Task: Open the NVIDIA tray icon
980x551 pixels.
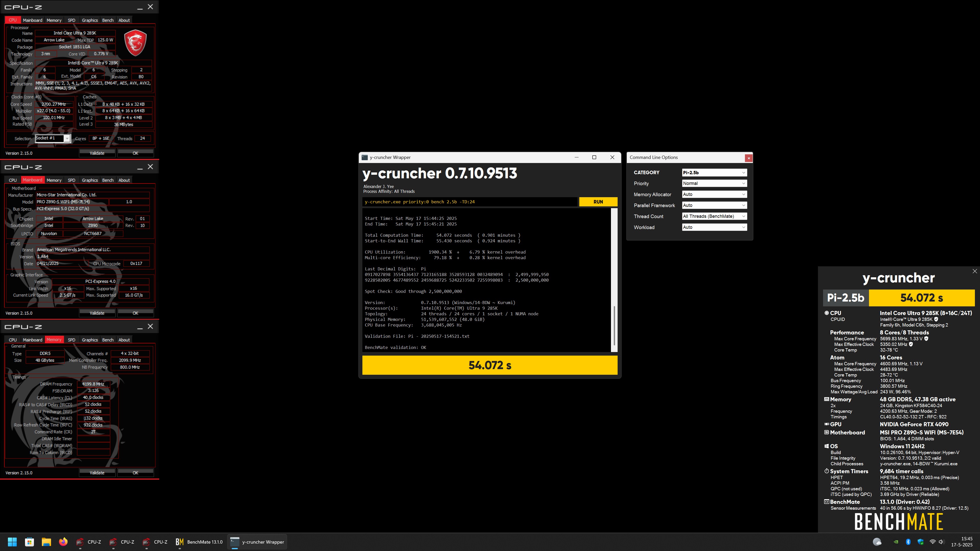Action: (x=896, y=542)
